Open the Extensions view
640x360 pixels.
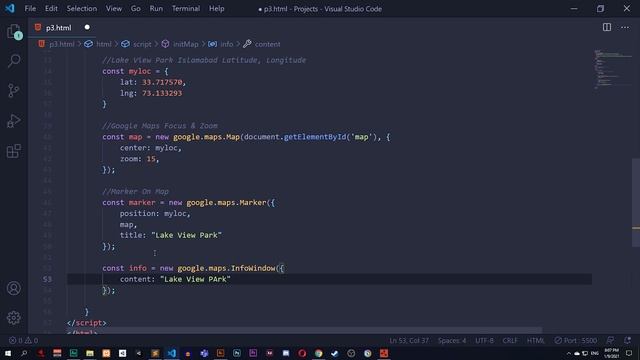pos(14,151)
